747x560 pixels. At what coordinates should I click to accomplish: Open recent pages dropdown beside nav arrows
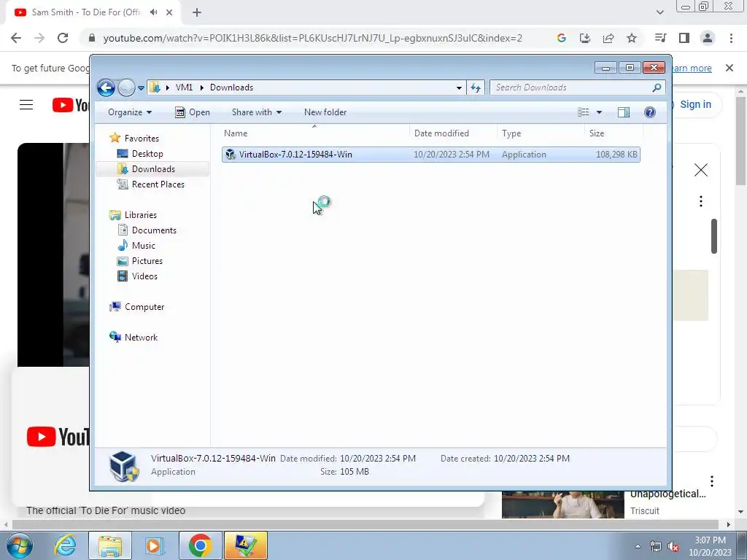click(141, 88)
